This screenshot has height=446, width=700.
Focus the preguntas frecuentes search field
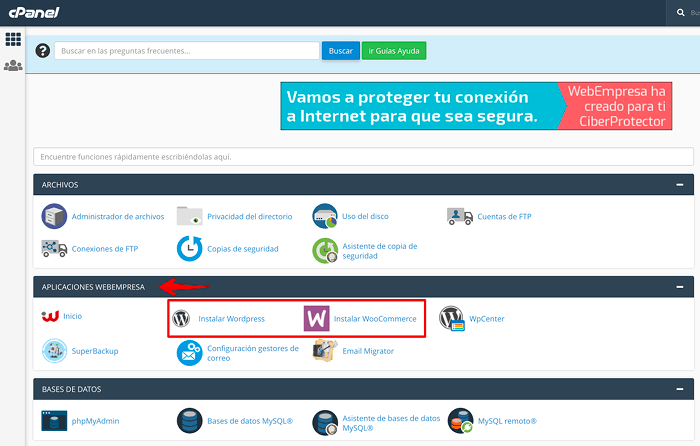tap(187, 50)
